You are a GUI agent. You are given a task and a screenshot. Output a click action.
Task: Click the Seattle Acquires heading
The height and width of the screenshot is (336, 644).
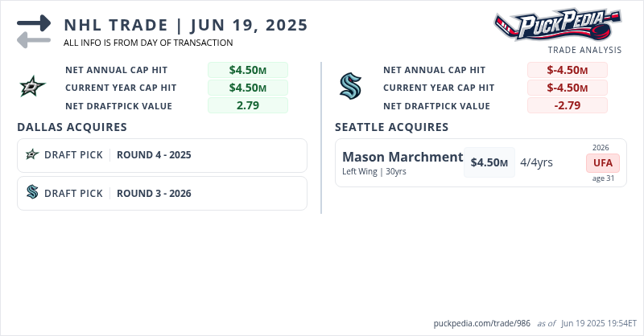click(x=391, y=127)
